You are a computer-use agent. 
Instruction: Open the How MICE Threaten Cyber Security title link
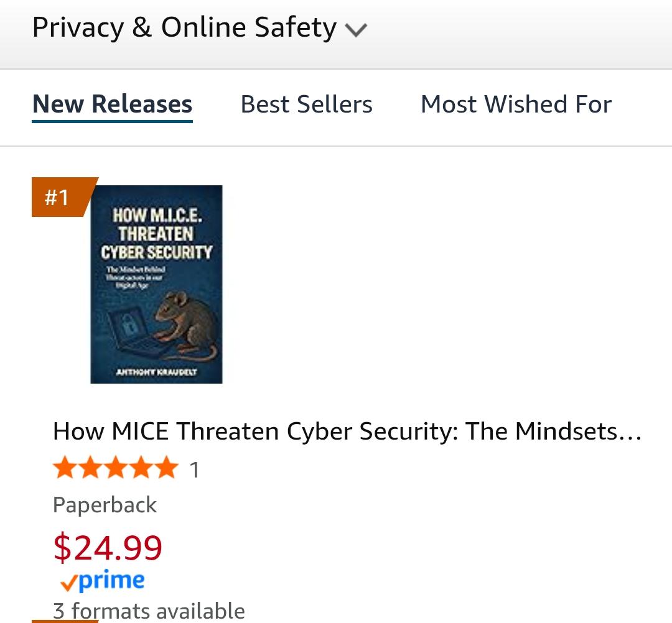[347, 431]
